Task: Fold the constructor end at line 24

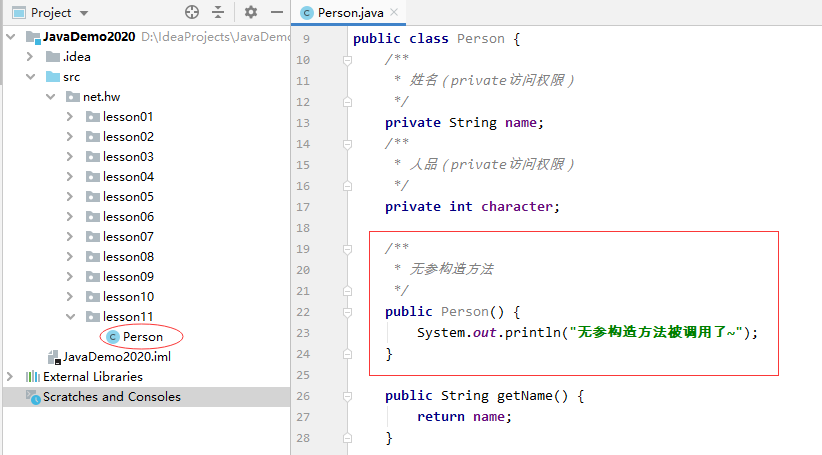Action: tap(347, 354)
